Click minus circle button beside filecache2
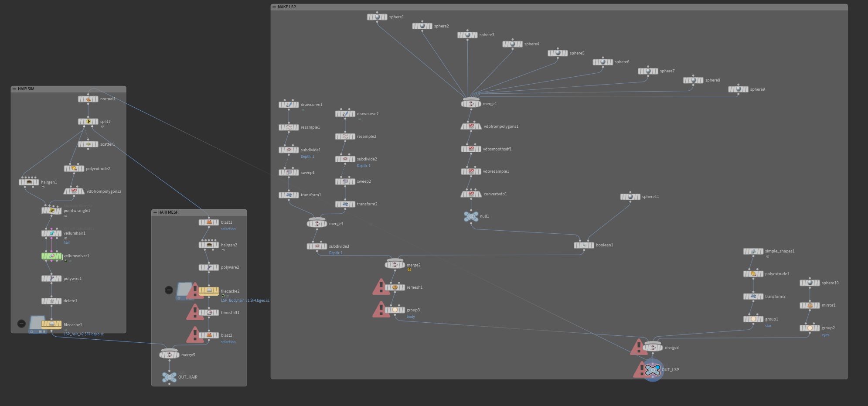 [169, 290]
